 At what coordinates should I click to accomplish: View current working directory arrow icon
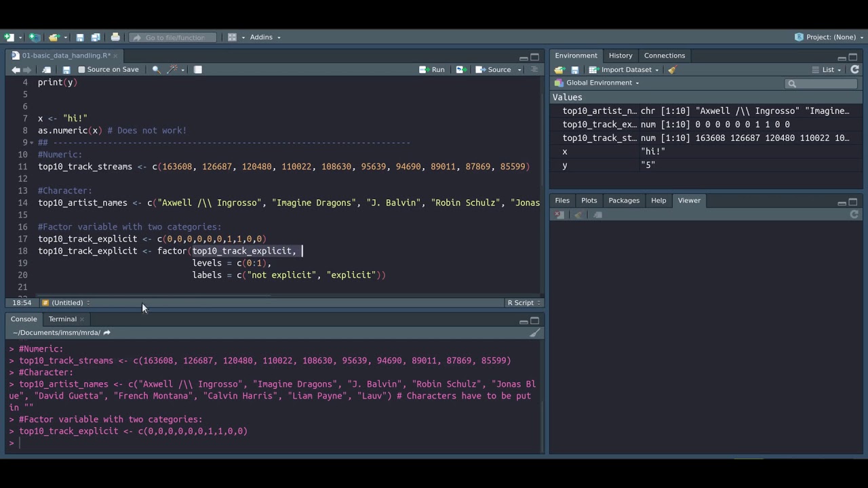[107, 333]
